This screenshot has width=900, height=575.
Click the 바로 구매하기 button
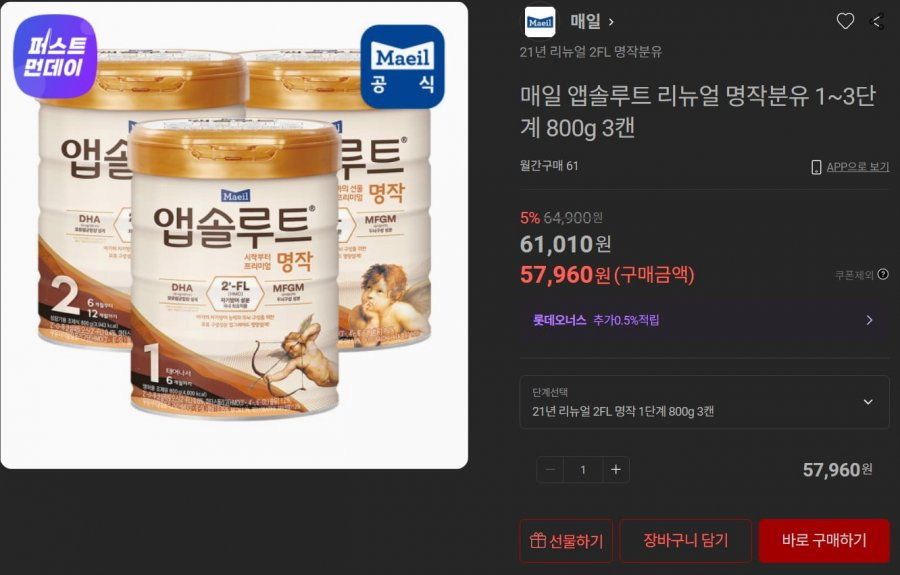(824, 540)
